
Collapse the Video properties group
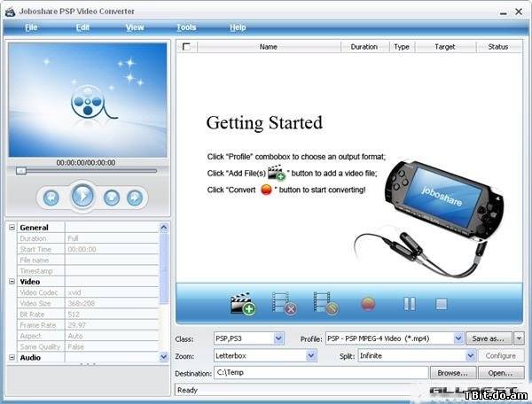tap(12, 282)
